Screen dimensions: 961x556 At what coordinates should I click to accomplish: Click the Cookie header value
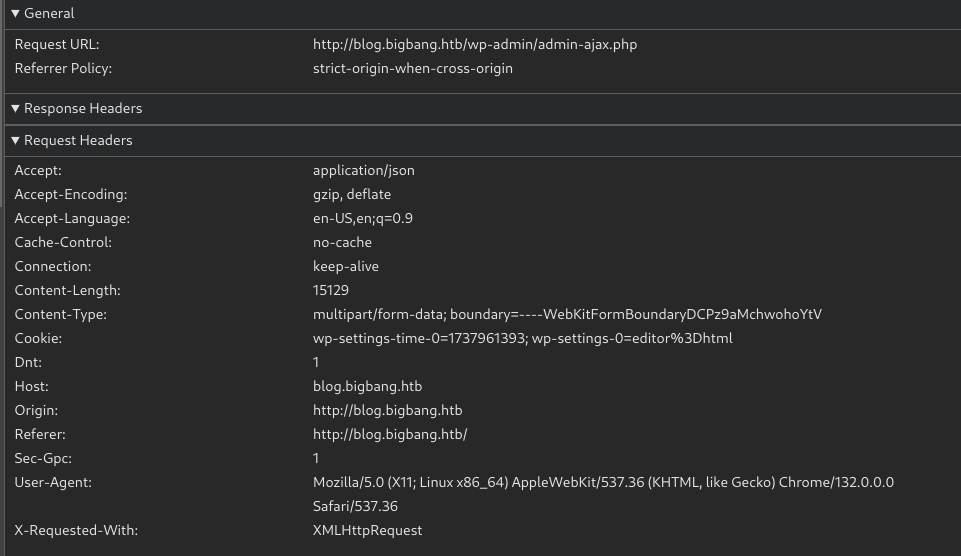(x=522, y=338)
